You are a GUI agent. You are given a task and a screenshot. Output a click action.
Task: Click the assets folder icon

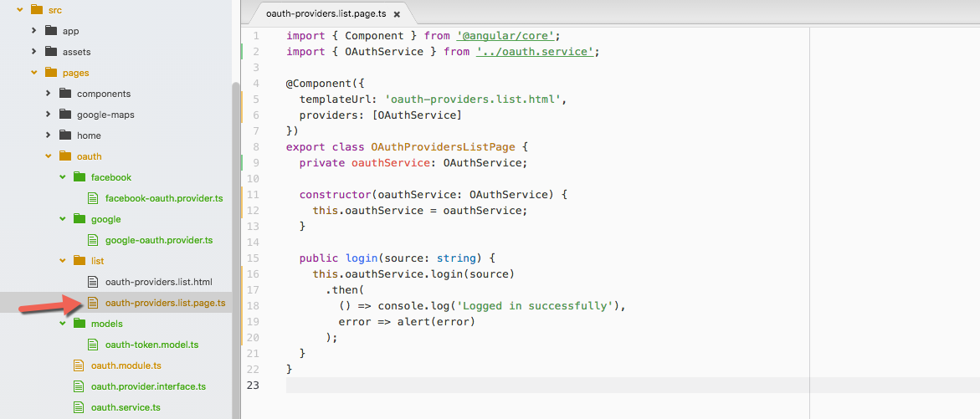pos(51,52)
